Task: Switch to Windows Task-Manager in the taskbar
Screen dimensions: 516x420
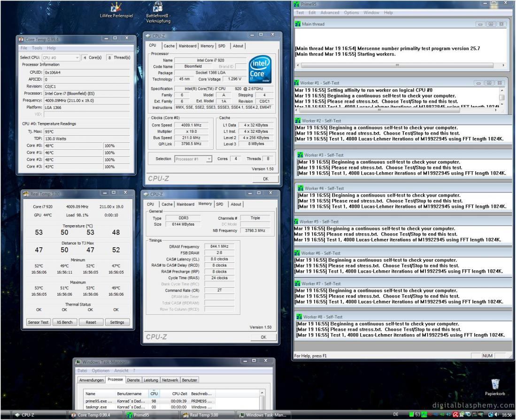Action: point(264,415)
